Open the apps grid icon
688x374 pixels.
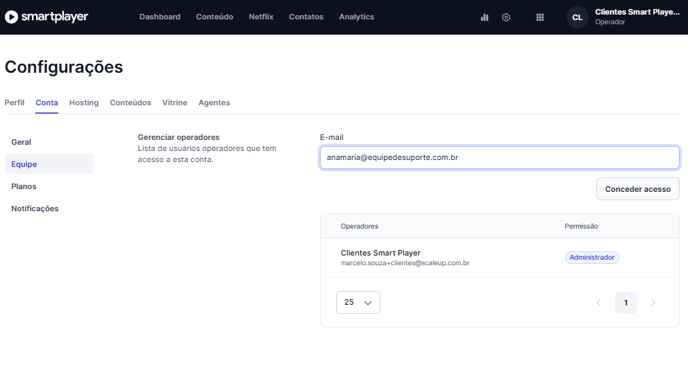point(540,17)
